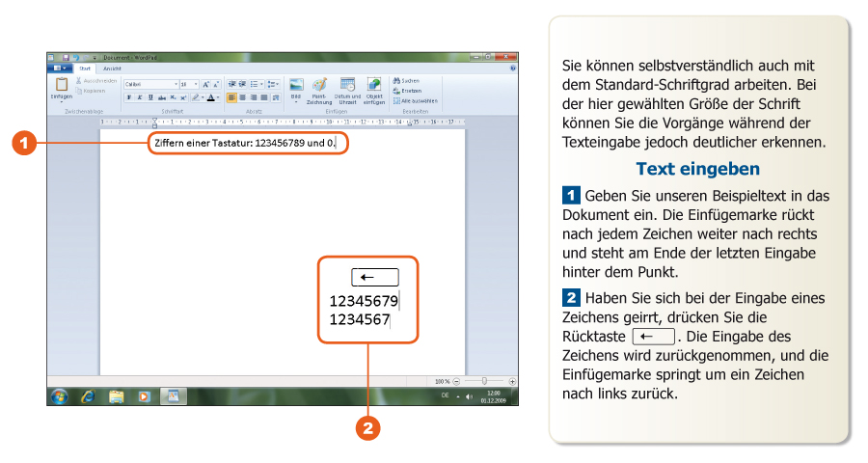Click the Objekt einfügen icon
The image size is (868, 463).
click(x=374, y=86)
